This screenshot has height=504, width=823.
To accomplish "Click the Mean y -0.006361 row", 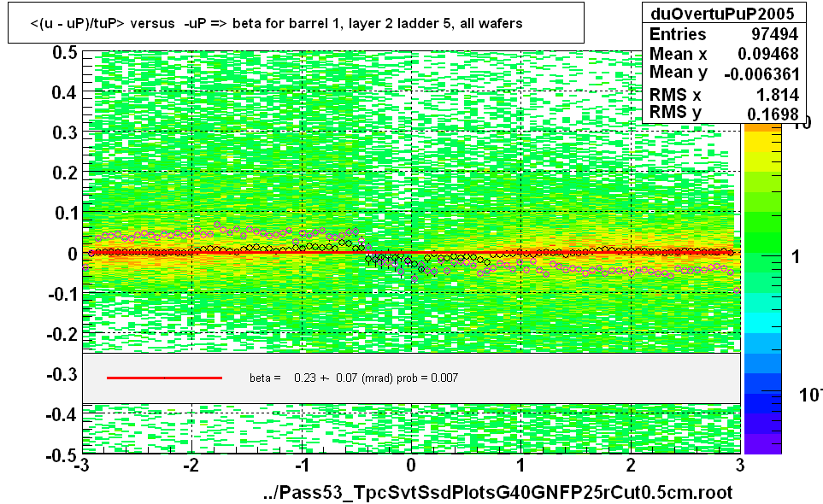I will (x=724, y=73).
